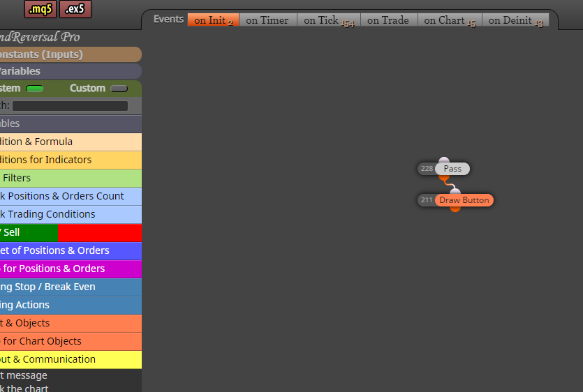Select the Draw Button block
The width and height of the screenshot is (583, 392).
(464, 200)
